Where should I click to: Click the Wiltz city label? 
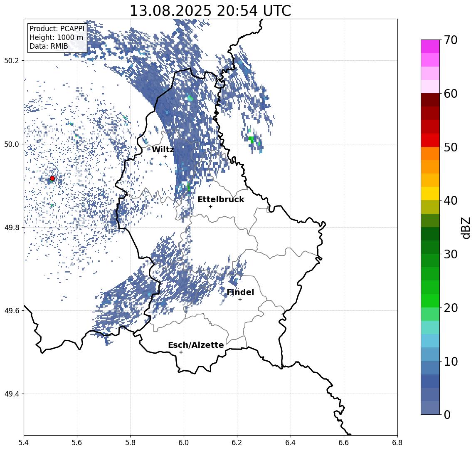click(x=163, y=149)
